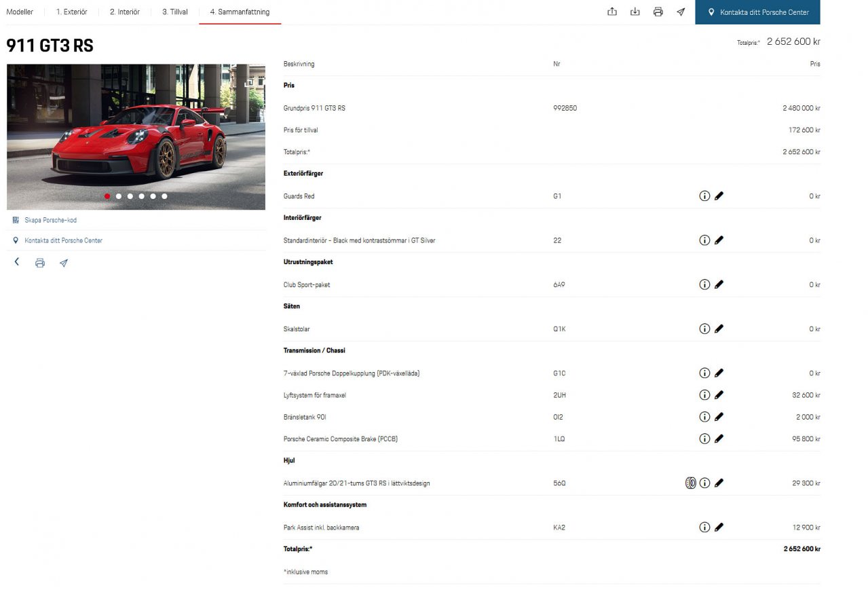Click the back chevron below the car image
Viewport: 868px width, 592px height.
tap(17, 262)
